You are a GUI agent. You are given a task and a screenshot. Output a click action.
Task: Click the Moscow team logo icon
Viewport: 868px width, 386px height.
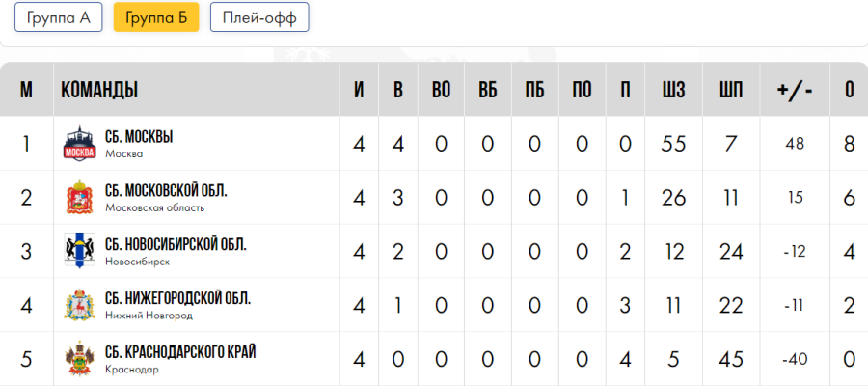[x=79, y=144]
